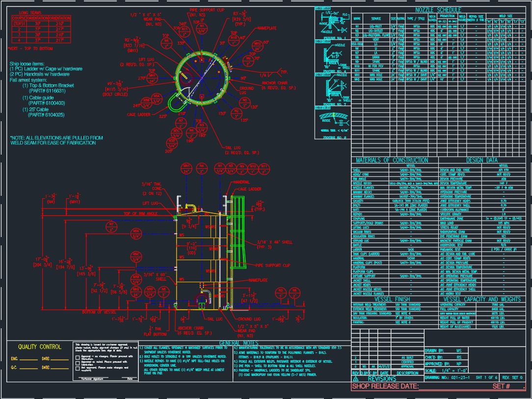
Task: Click the 'Ship loose items:' note
Action: point(27,64)
